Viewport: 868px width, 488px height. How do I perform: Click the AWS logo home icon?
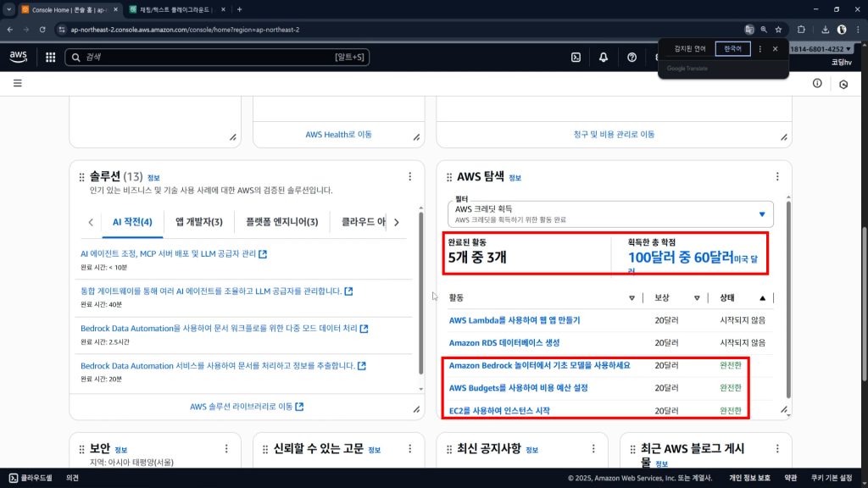[19, 57]
